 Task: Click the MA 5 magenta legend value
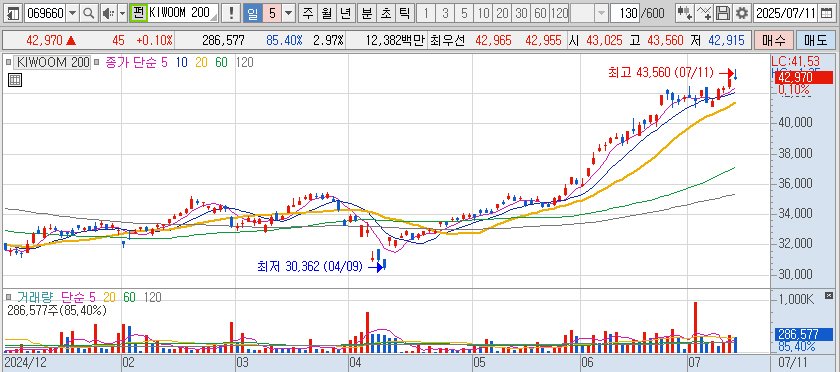164,62
